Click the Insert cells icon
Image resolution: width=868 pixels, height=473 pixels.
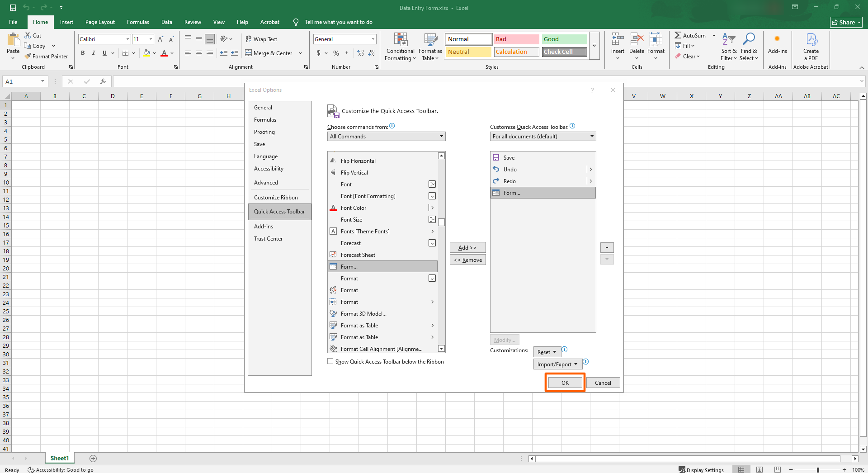[618, 39]
